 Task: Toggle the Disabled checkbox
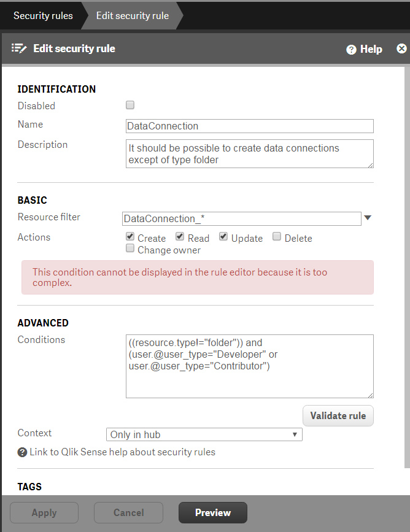click(x=130, y=105)
